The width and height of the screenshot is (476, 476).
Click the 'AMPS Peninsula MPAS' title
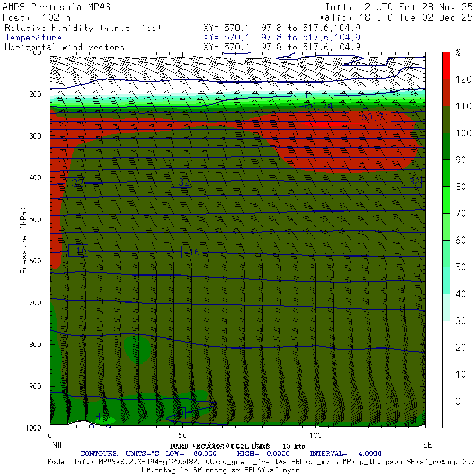coord(57,7)
